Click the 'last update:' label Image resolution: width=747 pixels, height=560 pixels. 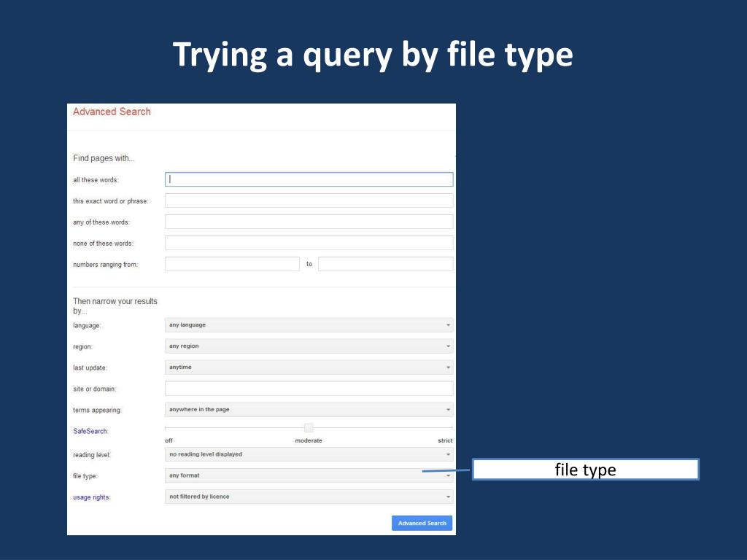point(90,367)
